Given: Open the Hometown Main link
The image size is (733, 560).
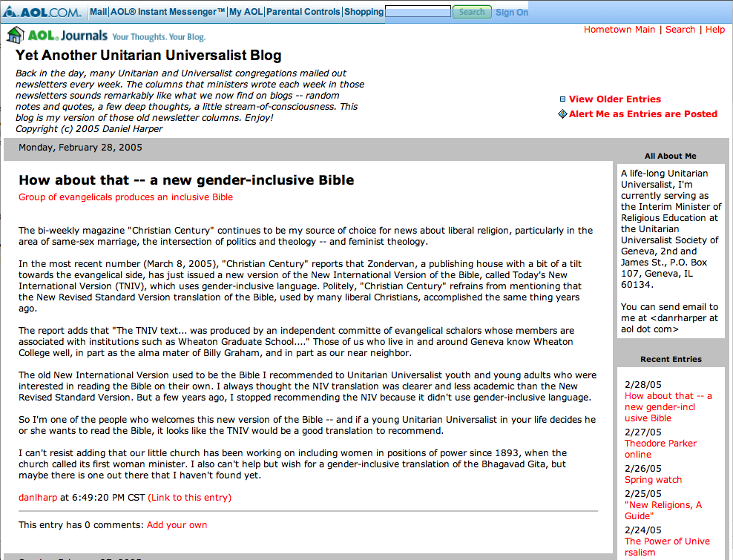Looking at the screenshot, I should (x=619, y=30).
